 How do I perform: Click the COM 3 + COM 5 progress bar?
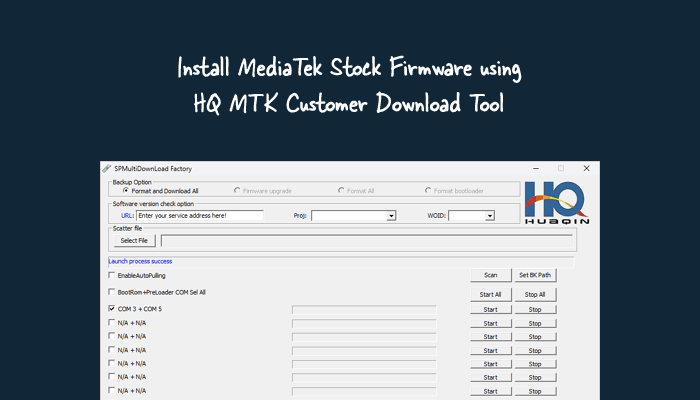tap(364, 310)
